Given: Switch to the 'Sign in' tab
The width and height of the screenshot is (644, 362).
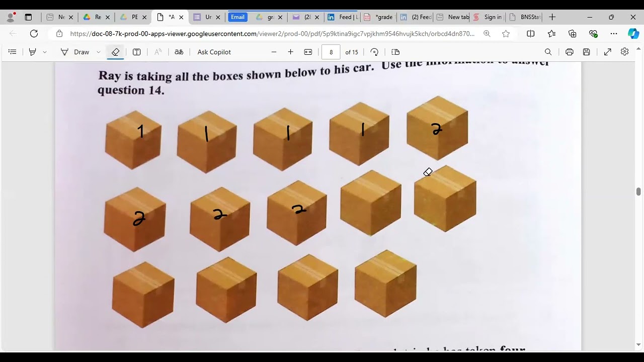Looking at the screenshot, I should (489, 17).
